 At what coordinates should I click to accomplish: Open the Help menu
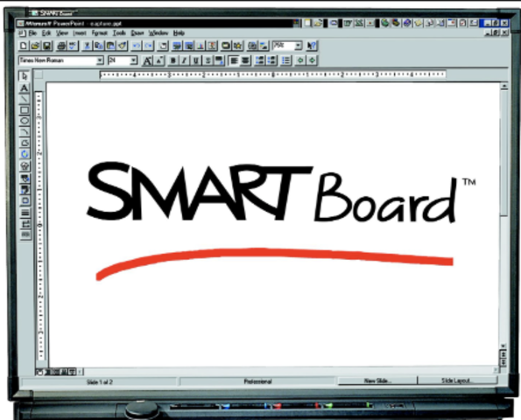[x=179, y=33]
